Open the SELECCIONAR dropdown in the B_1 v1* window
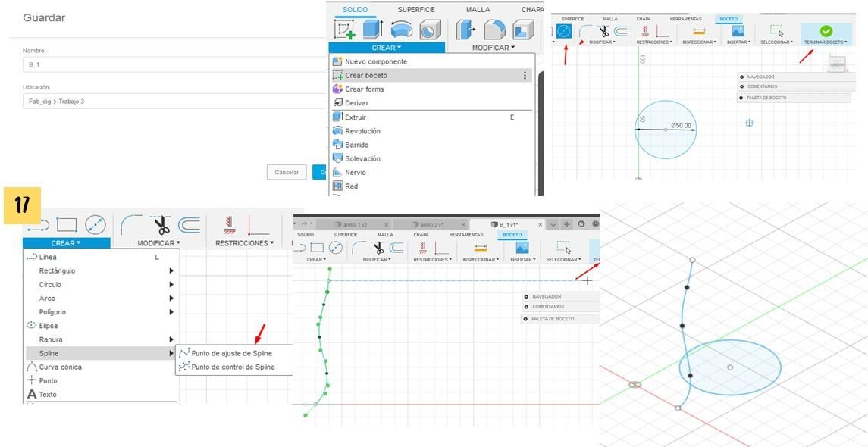This screenshot has height=447, width=868. click(x=563, y=259)
